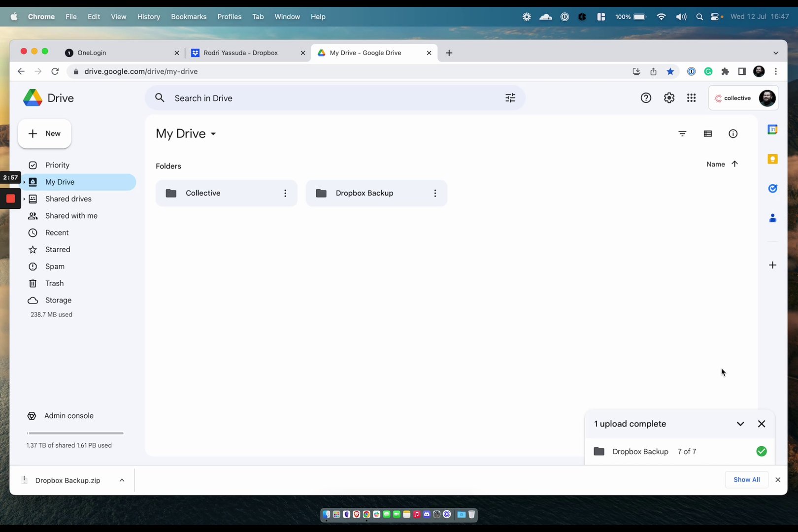Click the share page icon in address bar

(x=653, y=71)
